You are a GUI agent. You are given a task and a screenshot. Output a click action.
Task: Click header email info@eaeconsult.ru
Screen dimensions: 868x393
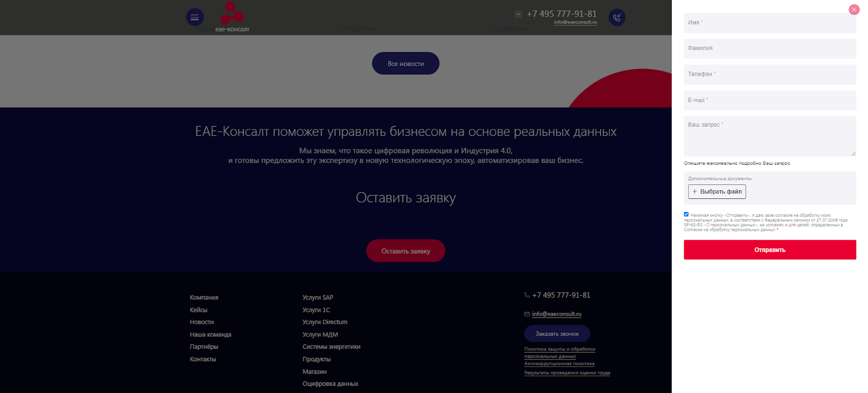click(x=576, y=22)
